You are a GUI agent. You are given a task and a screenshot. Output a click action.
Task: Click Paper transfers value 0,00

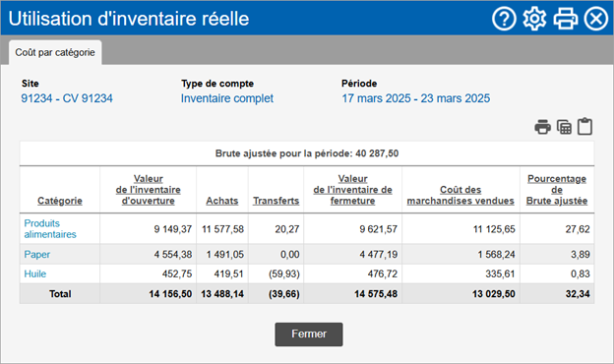click(289, 255)
